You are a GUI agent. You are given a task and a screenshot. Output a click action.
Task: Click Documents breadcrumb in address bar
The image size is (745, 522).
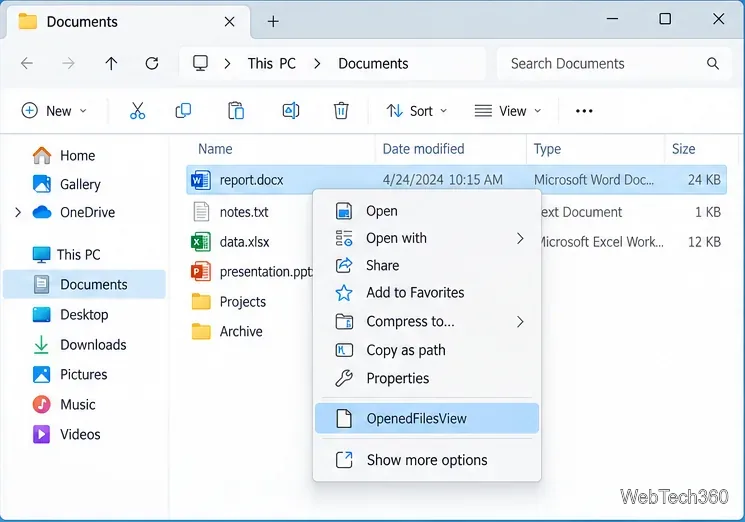373,63
